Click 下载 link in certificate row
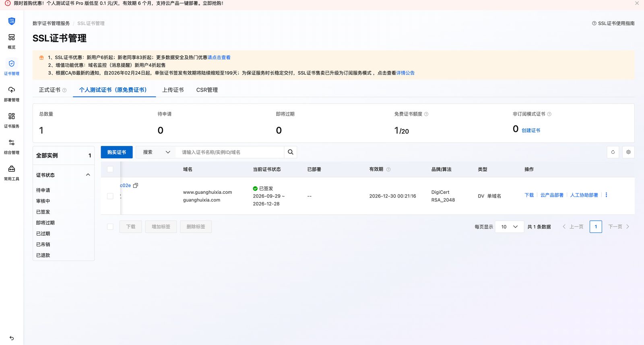Viewport: 644px width, 345px height. coord(529,195)
